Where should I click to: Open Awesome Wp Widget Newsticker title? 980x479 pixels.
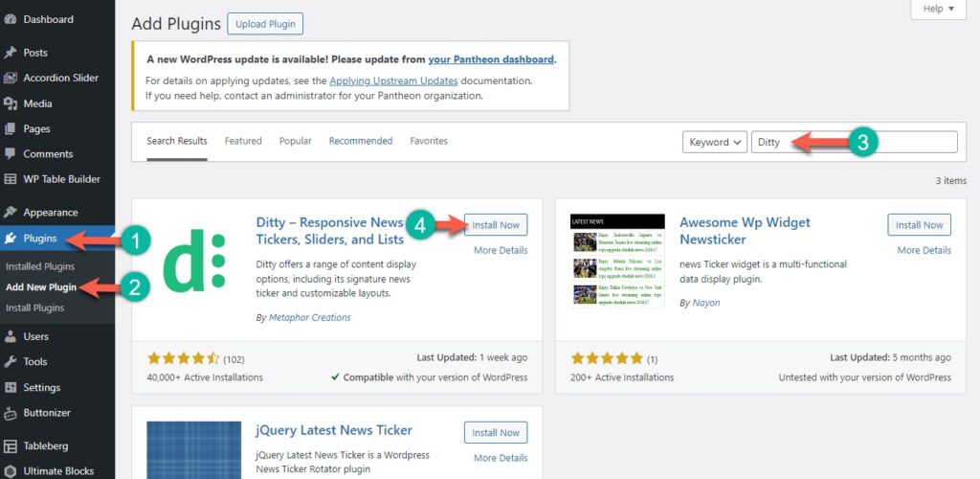click(x=745, y=231)
